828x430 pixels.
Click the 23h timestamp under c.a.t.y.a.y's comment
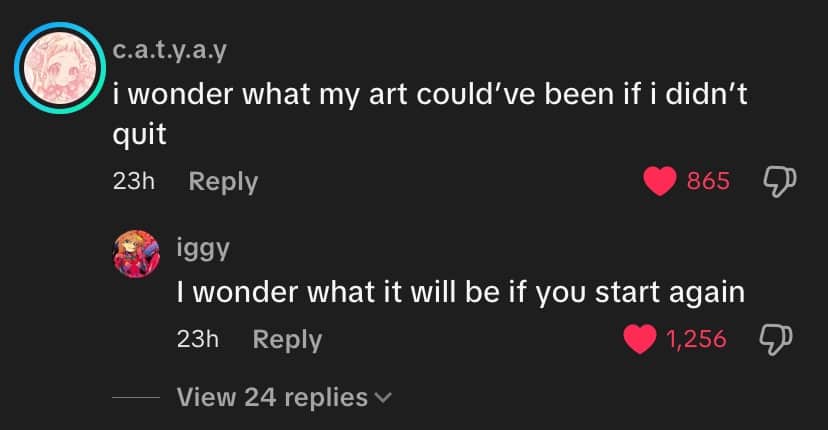(131, 181)
